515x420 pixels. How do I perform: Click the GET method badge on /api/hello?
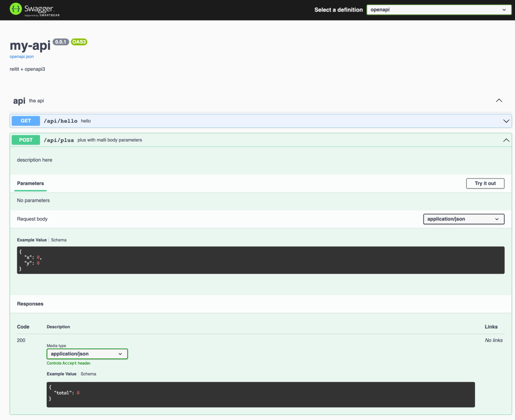coord(25,121)
